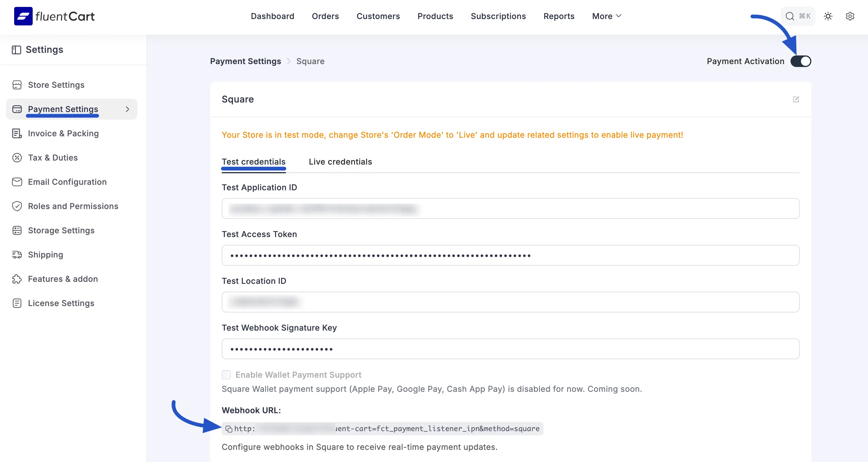Click the License Settings document icon
This screenshot has height=462, width=868.
[x=17, y=303]
